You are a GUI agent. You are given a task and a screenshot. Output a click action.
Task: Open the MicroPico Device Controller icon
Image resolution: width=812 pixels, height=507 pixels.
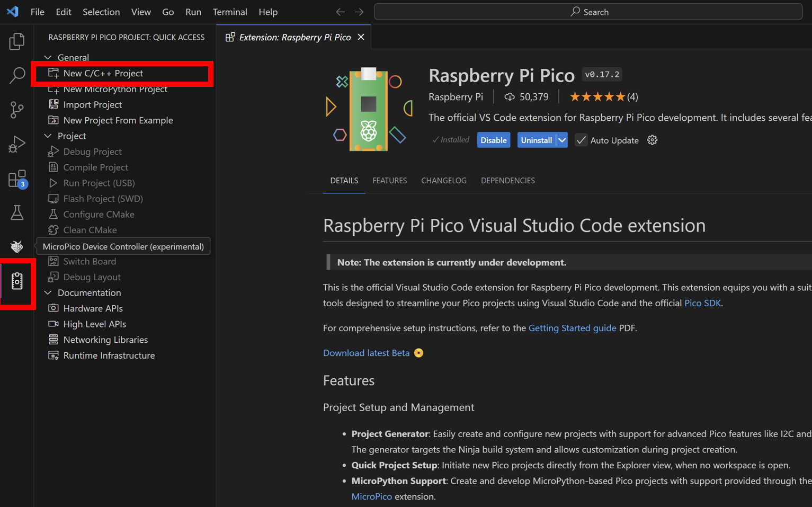(x=16, y=246)
